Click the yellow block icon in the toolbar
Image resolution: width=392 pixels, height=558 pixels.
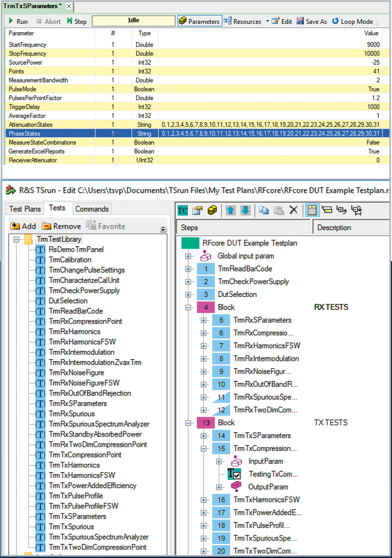(212, 210)
